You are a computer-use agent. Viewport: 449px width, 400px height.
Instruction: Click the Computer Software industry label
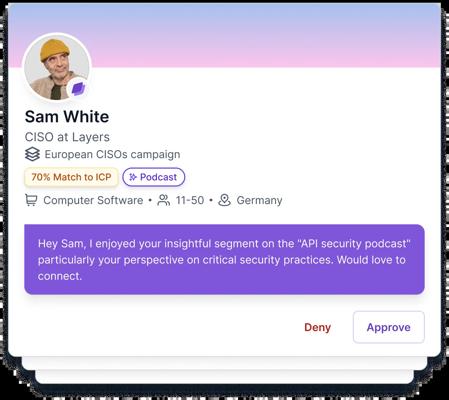93,200
